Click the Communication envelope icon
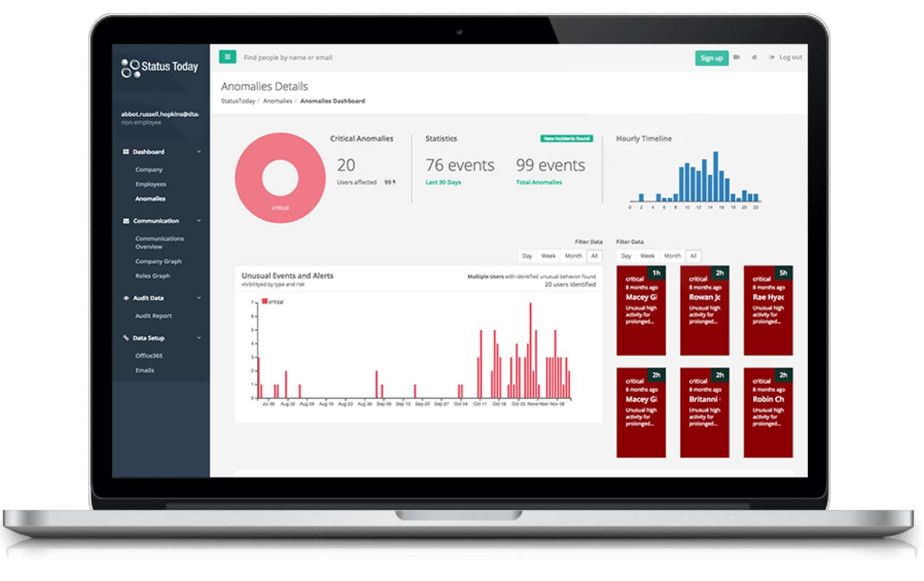924x581 pixels. coord(126,221)
